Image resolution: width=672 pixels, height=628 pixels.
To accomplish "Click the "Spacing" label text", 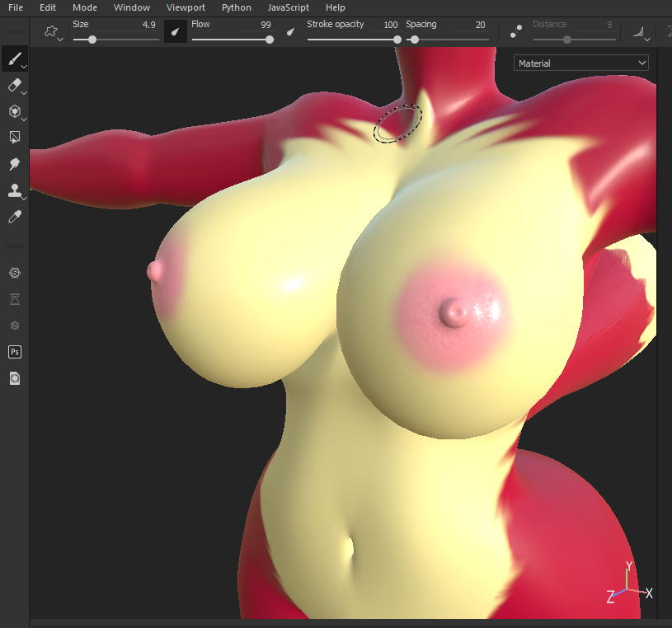I will [x=421, y=25].
